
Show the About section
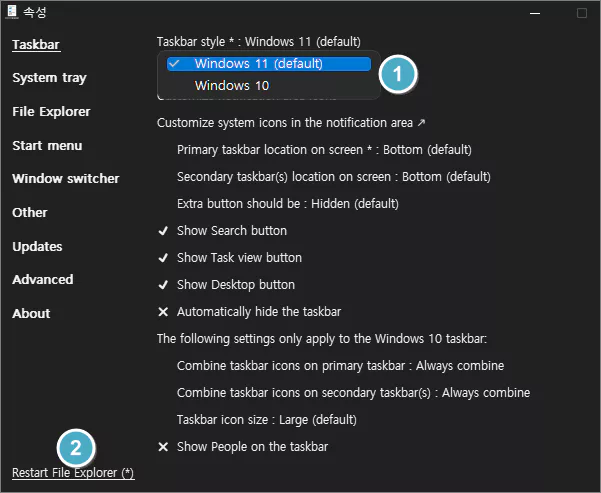tap(31, 314)
